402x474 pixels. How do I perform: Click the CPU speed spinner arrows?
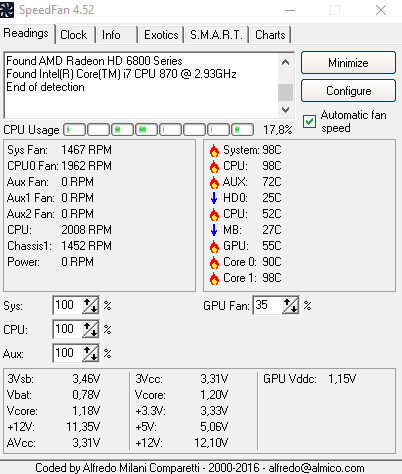[x=90, y=329]
